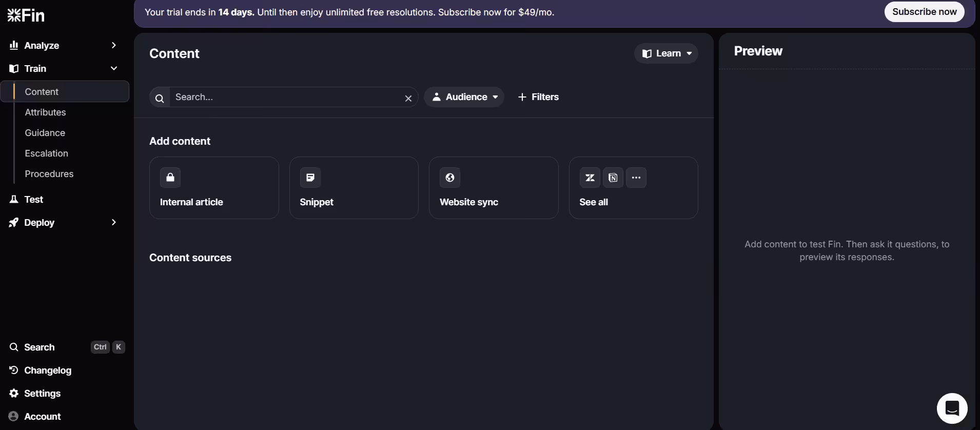Collapse the Train section chevron

(113, 68)
